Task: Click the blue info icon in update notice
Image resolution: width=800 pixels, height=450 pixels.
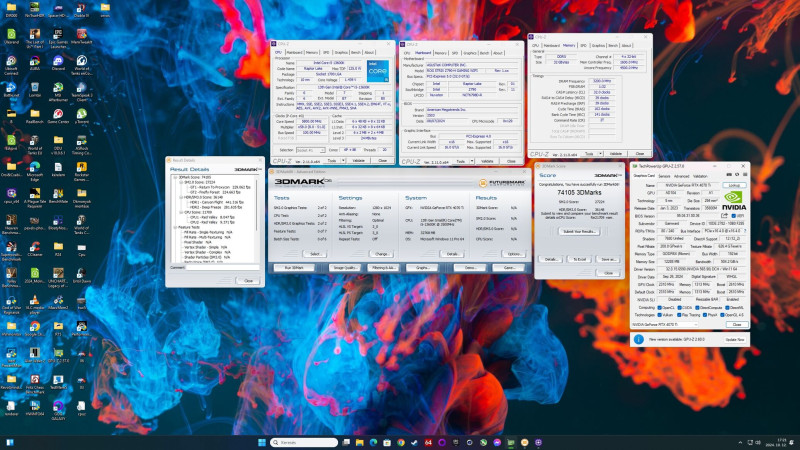Action: [x=639, y=339]
